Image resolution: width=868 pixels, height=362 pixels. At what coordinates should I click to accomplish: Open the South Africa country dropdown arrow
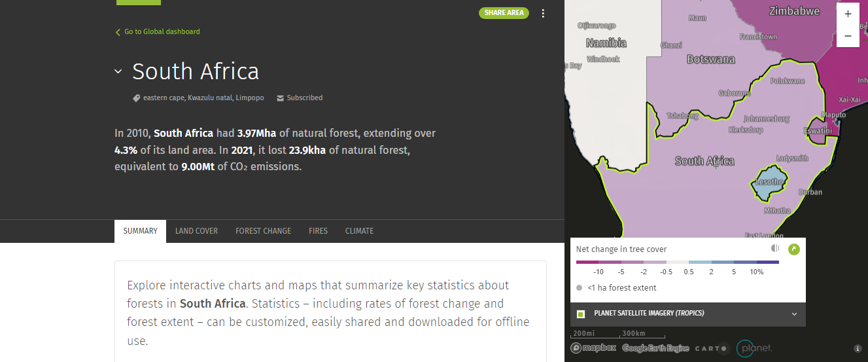[x=118, y=71]
